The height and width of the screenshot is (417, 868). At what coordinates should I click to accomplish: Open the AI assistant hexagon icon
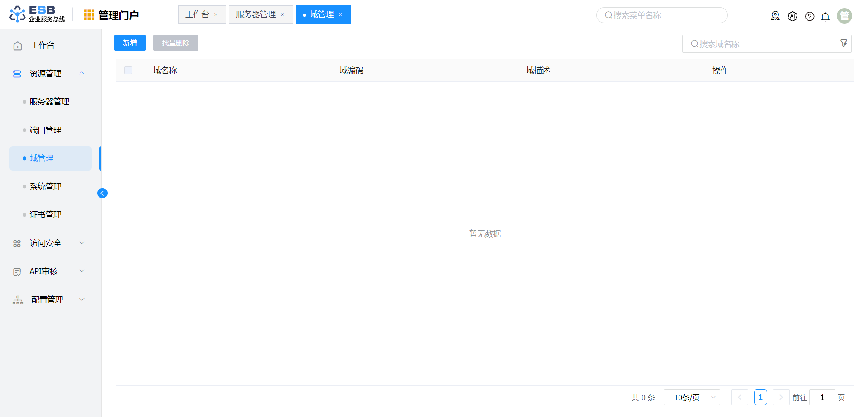click(792, 16)
